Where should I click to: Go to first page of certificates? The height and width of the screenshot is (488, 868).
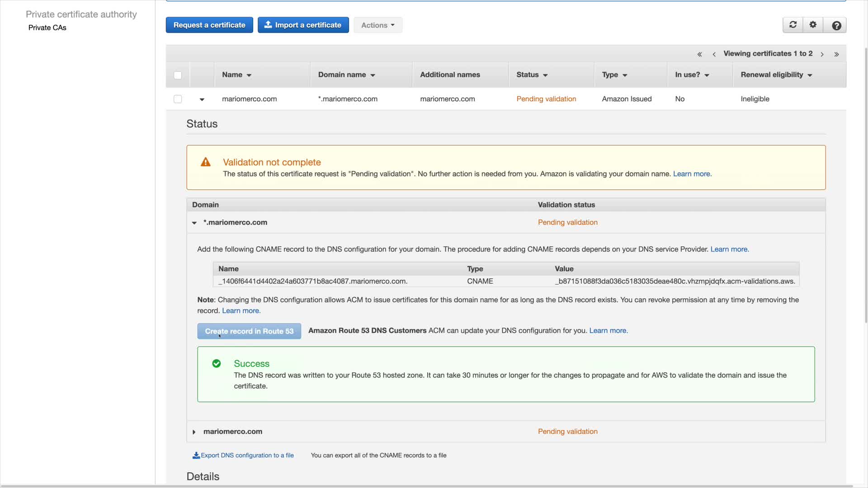(x=699, y=54)
